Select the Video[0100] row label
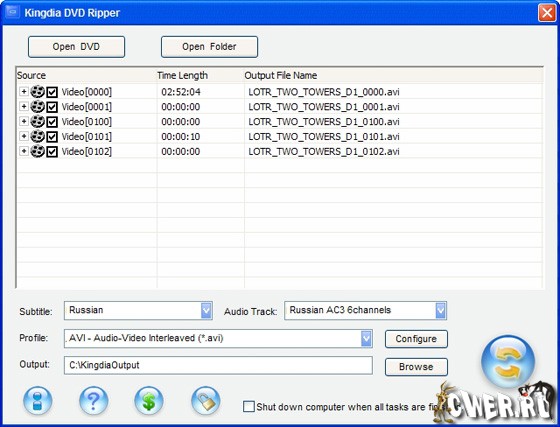Screen dimensions: 560x427 coord(86,122)
